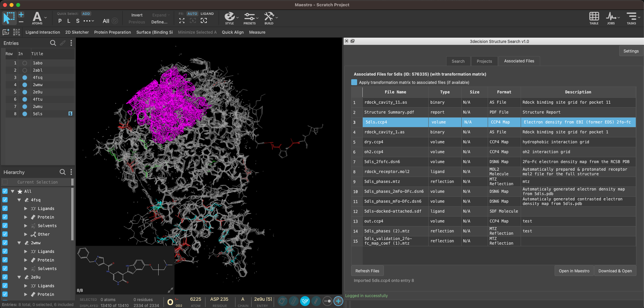Uncheck the All hierarchy checkbox
Viewport: 644px width, 308px height.
[5, 191]
